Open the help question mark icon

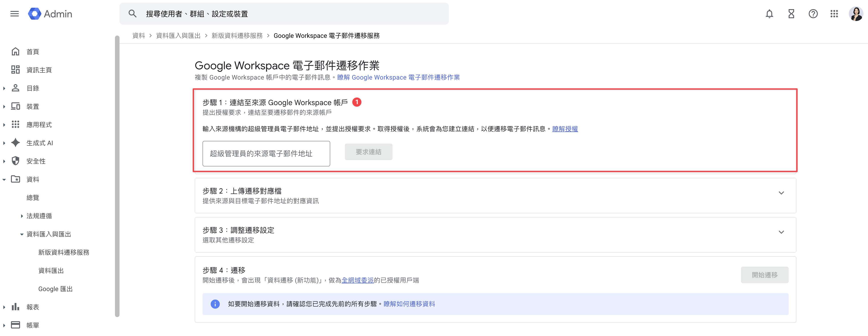click(813, 14)
